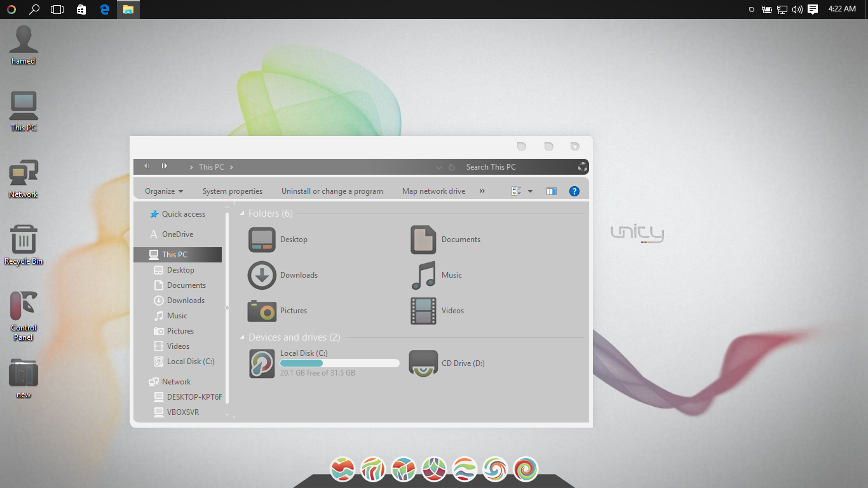The width and height of the screenshot is (868, 488).
Task: Open the Control Panel desktop icon
Action: 24,307
